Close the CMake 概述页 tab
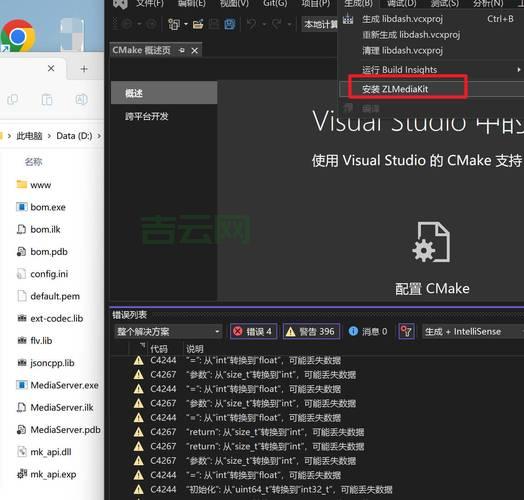Viewport: 524px width, 500px height. [194, 51]
